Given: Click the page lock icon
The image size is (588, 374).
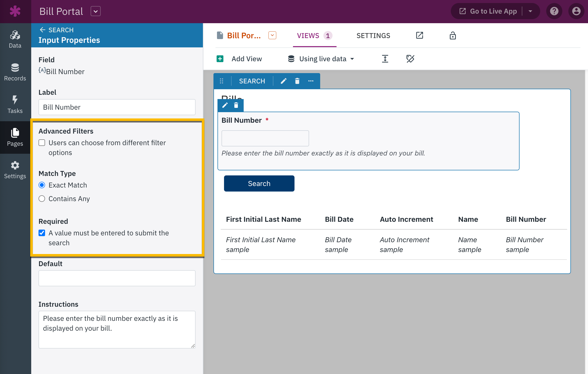Looking at the screenshot, I should tap(453, 36).
